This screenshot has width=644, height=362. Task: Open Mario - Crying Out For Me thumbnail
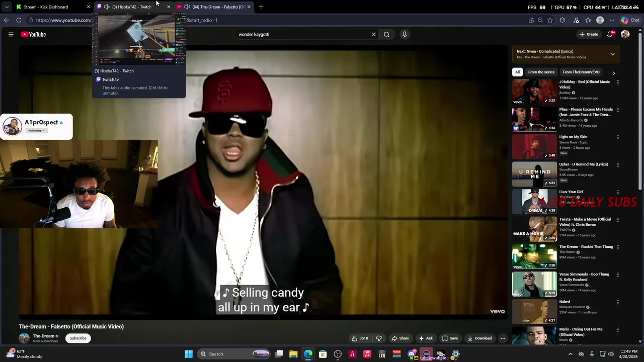coord(534,335)
